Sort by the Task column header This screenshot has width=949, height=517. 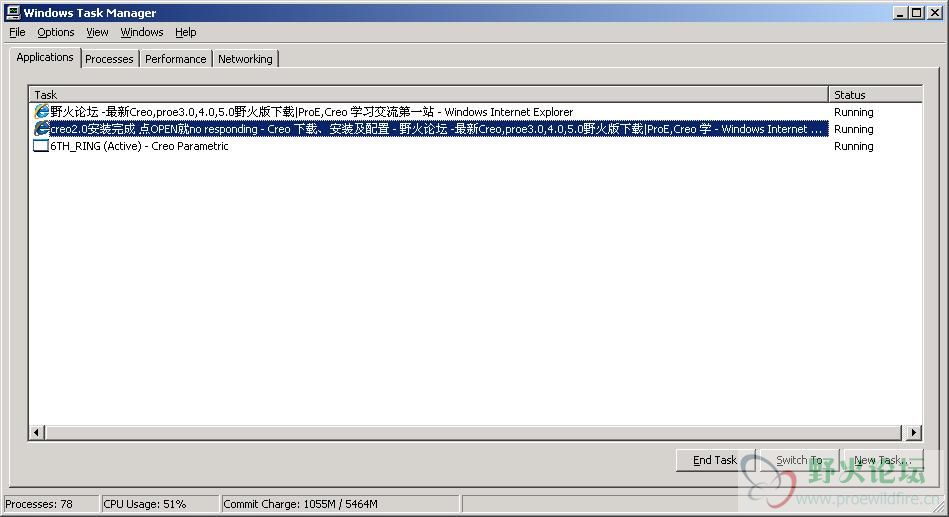click(x=428, y=94)
